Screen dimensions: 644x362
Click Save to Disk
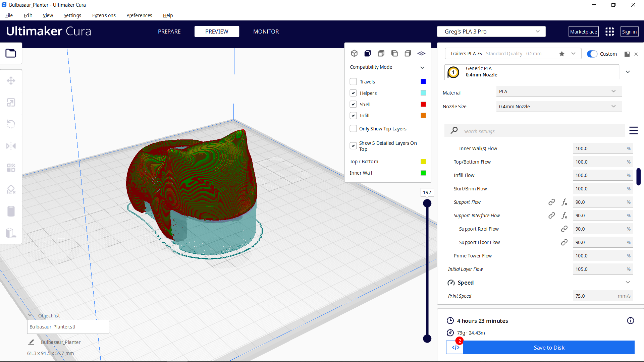point(549,348)
